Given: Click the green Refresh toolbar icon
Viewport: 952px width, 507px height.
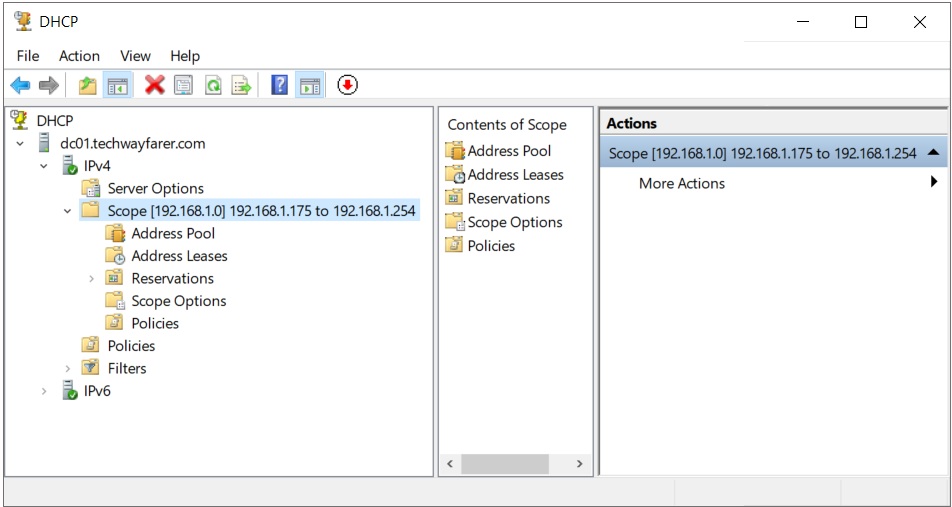Looking at the screenshot, I should [x=212, y=86].
